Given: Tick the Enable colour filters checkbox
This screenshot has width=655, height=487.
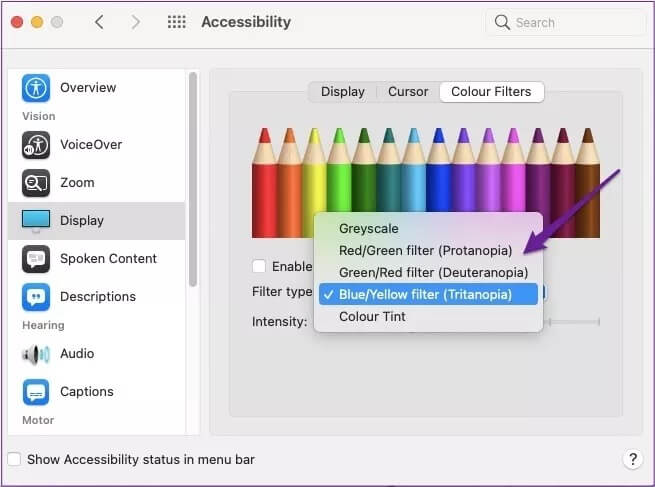Looking at the screenshot, I should click(259, 266).
